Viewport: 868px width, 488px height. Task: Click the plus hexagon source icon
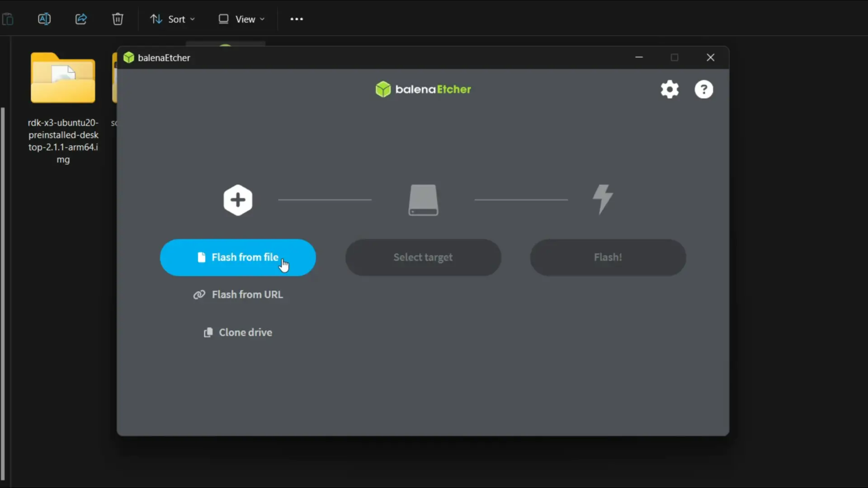238,200
